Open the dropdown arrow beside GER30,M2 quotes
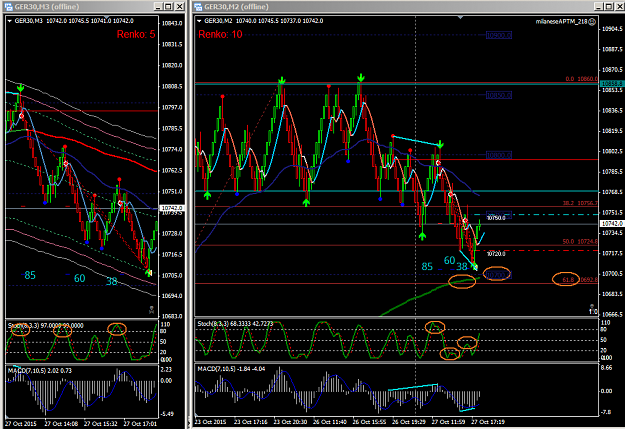This screenshot has width=625, height=429. point(199,21)
